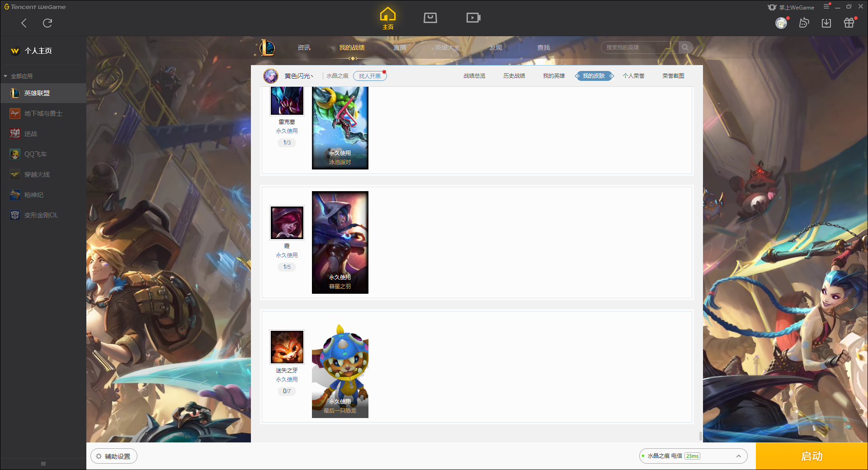The width and height of the screenshot is (868, 470).
Task: Switch to 荣誉截图 tab
Action: [673, 76]
